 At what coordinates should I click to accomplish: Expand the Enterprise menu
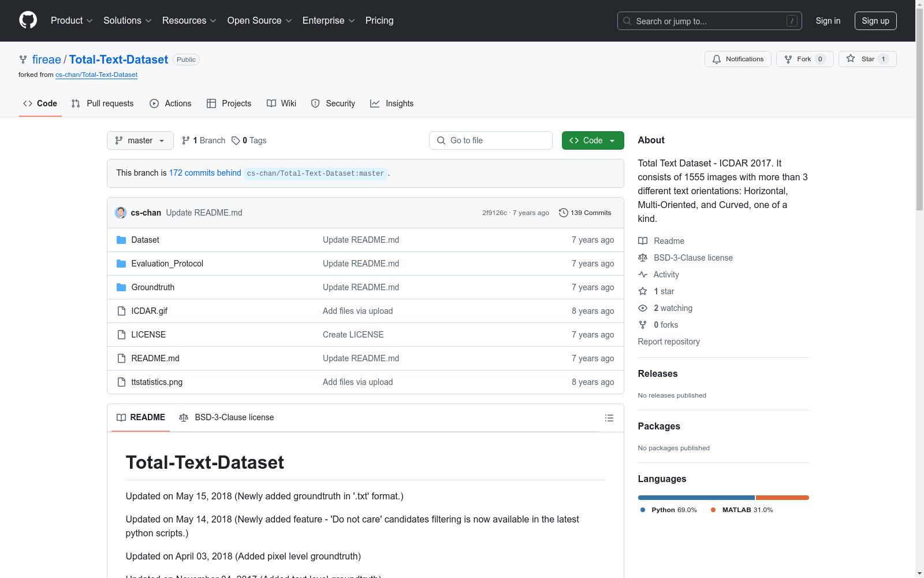329,20
